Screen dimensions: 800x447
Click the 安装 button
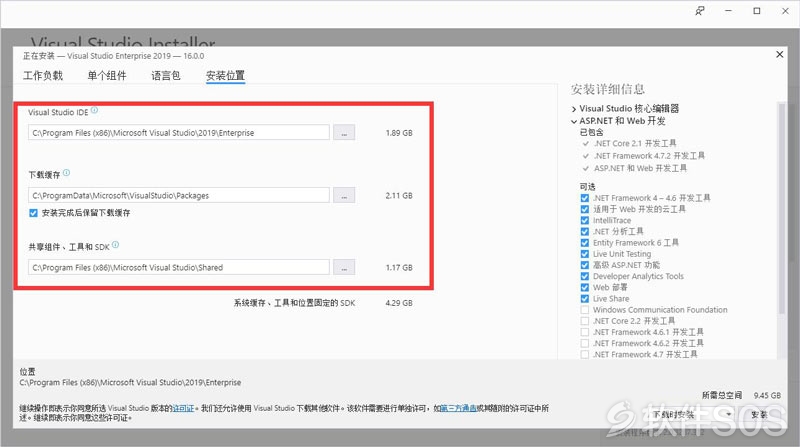(759, 414)
